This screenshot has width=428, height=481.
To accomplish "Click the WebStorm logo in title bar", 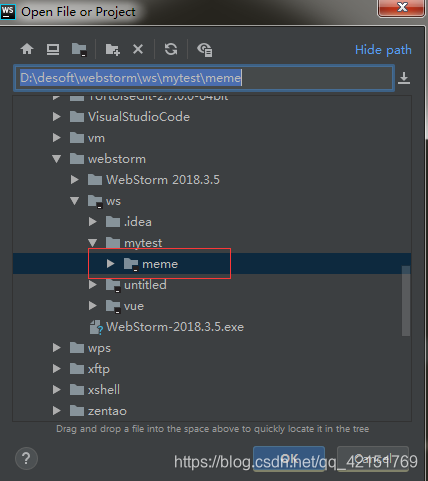I will 8,12.
